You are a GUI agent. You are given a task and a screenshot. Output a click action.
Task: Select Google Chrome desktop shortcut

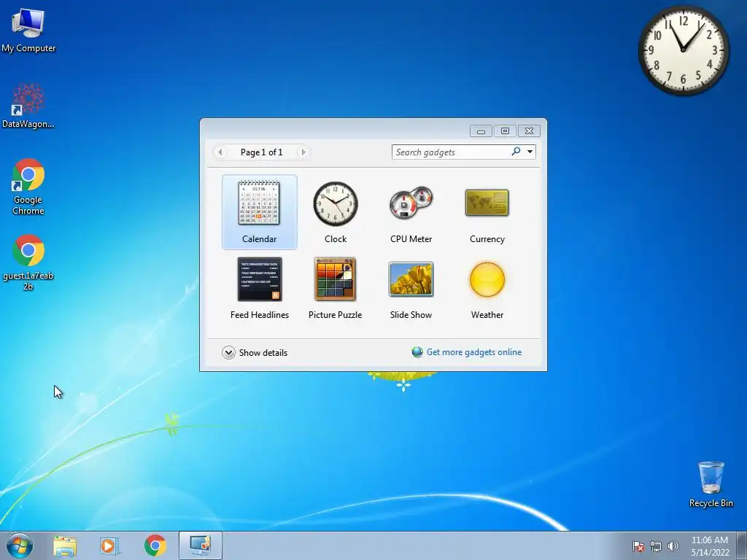[28, 187]
